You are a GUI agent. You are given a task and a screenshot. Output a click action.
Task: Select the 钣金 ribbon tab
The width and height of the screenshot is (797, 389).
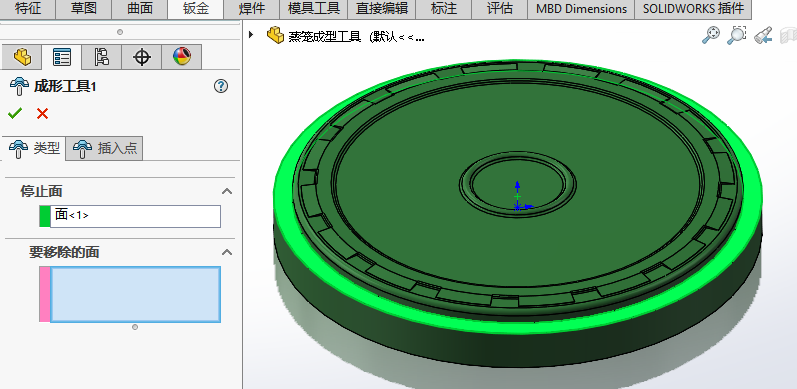click(x=195, y=9)
